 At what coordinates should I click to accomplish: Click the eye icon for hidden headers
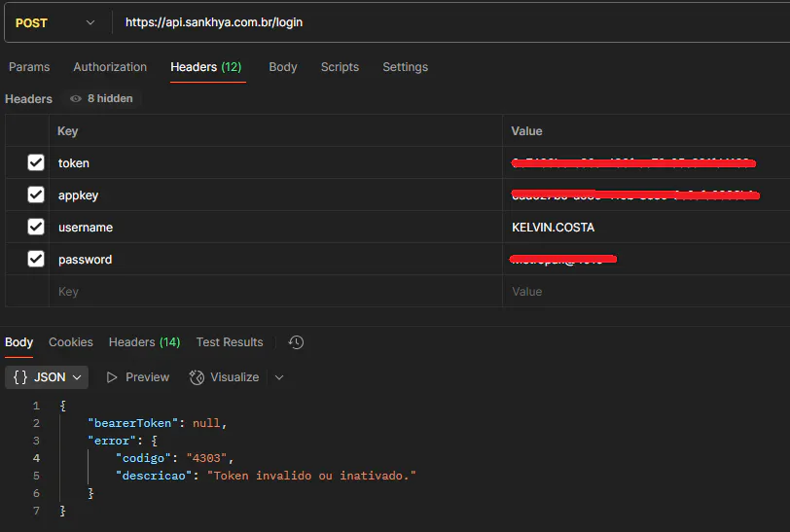tap(76, 98)
